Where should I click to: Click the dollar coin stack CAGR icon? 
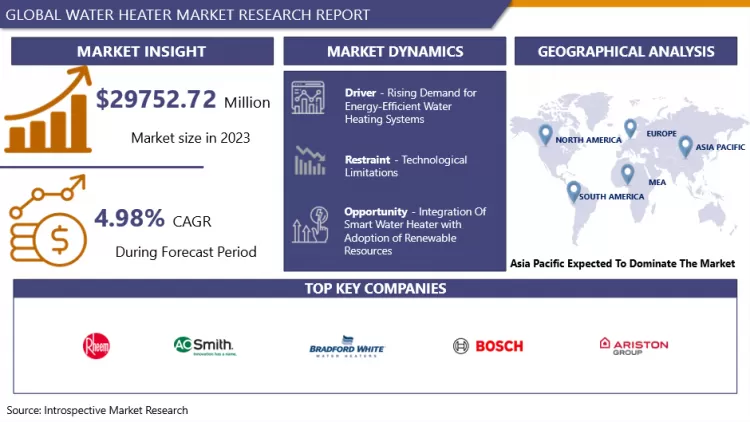[48, 221]
